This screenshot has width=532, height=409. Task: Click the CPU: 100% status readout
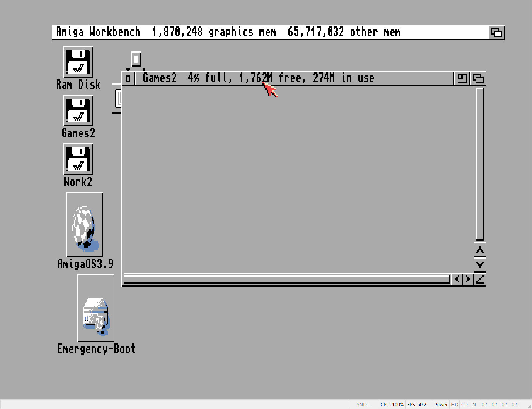tap(392, 405)
